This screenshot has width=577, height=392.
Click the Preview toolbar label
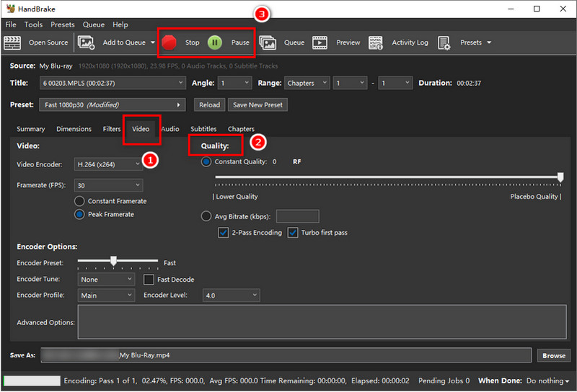click(x=348, y=43)
